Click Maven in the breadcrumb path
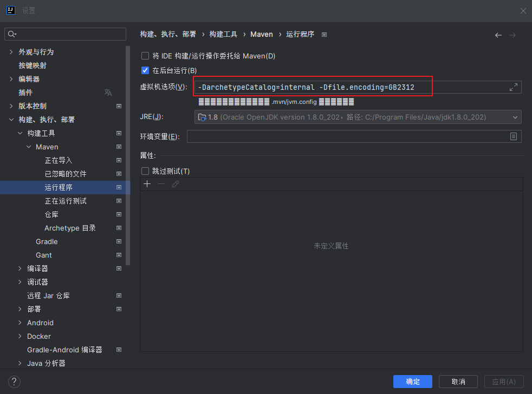 262,34
